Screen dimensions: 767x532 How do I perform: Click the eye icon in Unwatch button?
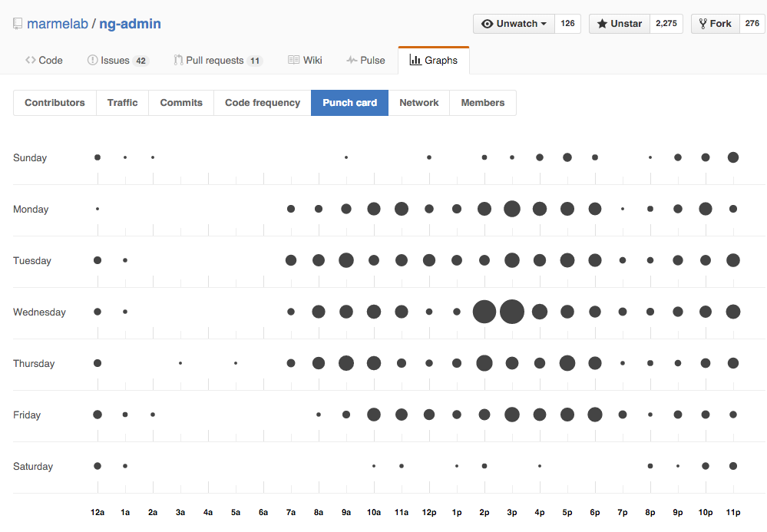(x=488, y=24)
